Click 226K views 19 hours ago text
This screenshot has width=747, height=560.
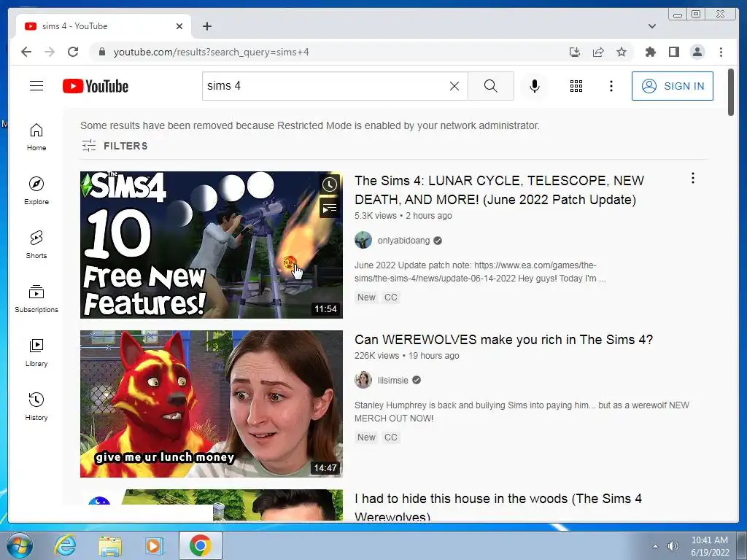pos(407,356)
